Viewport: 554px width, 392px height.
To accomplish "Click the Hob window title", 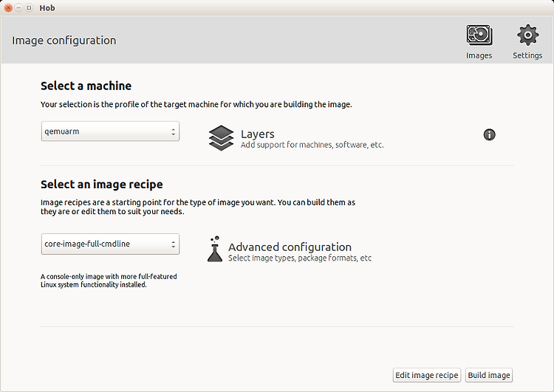I will pyautogui.click(x=47, y=8).
